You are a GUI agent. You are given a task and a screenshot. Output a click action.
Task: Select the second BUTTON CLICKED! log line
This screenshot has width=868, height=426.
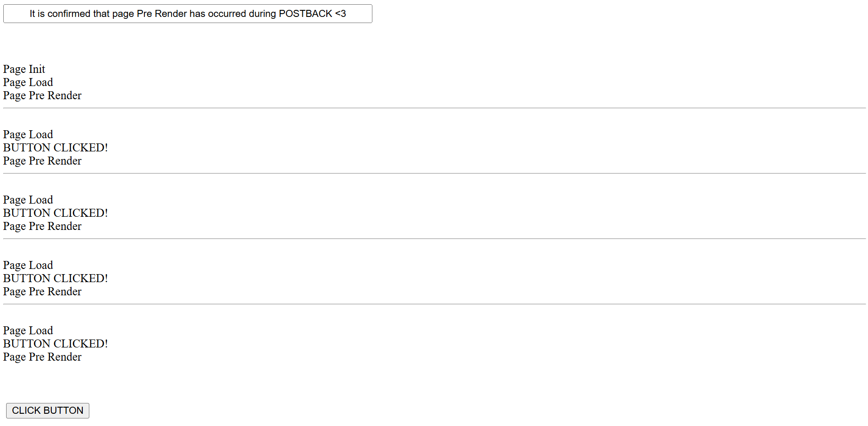[55, 213]
